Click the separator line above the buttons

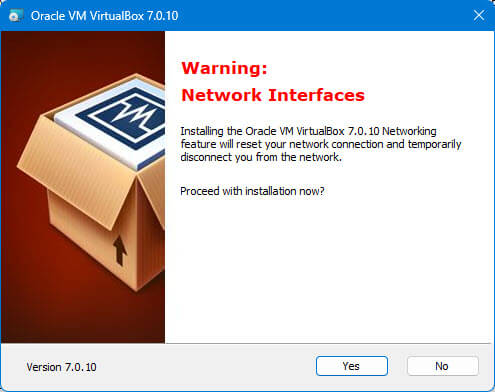329,343
